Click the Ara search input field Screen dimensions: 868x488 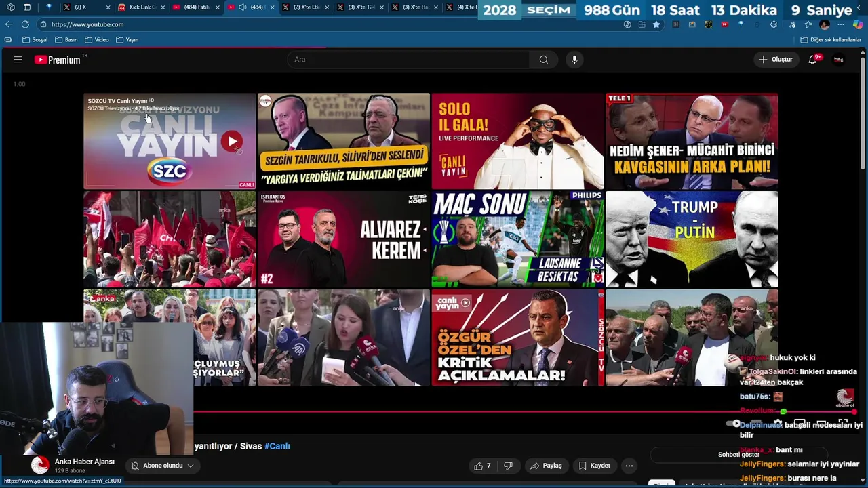click(x=409, y=60)
